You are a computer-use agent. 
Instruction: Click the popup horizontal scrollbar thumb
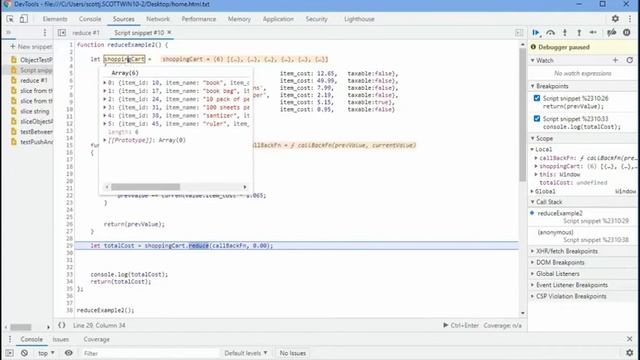[145, 187]
